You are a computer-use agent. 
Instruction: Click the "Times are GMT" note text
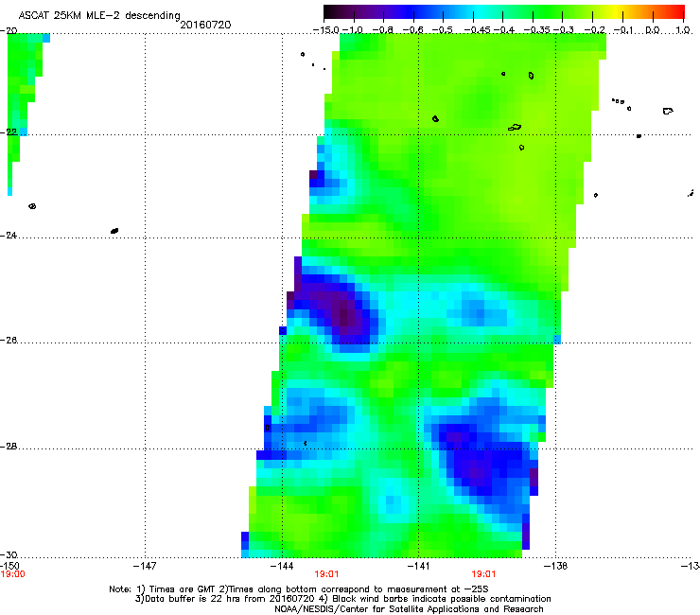tap(183, 589)
